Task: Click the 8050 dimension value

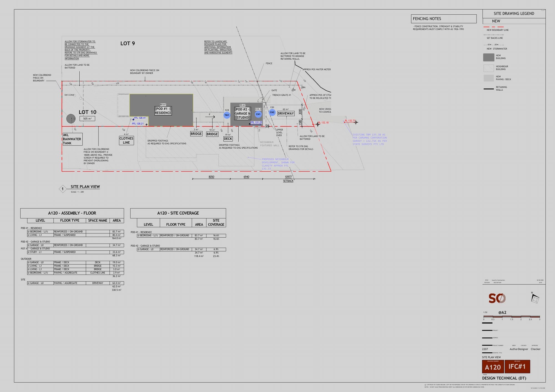Action: [211, 177]
